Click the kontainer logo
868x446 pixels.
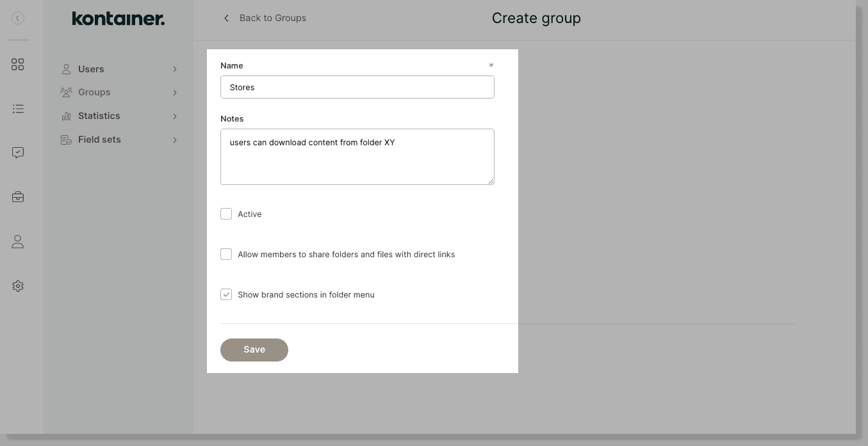tap(118, 19)
